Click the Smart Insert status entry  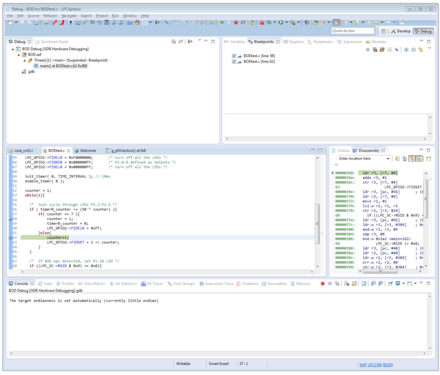click(219, 364)
